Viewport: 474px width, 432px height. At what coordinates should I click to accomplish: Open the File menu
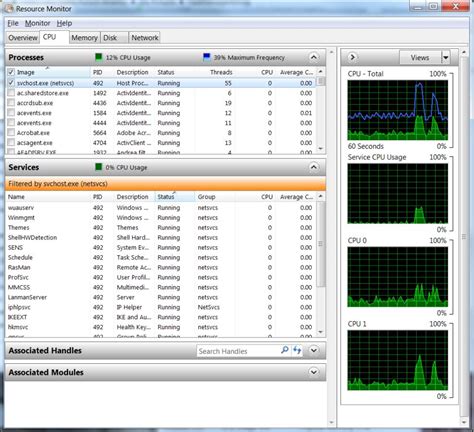pyautogui.click(x=13, y=23)
